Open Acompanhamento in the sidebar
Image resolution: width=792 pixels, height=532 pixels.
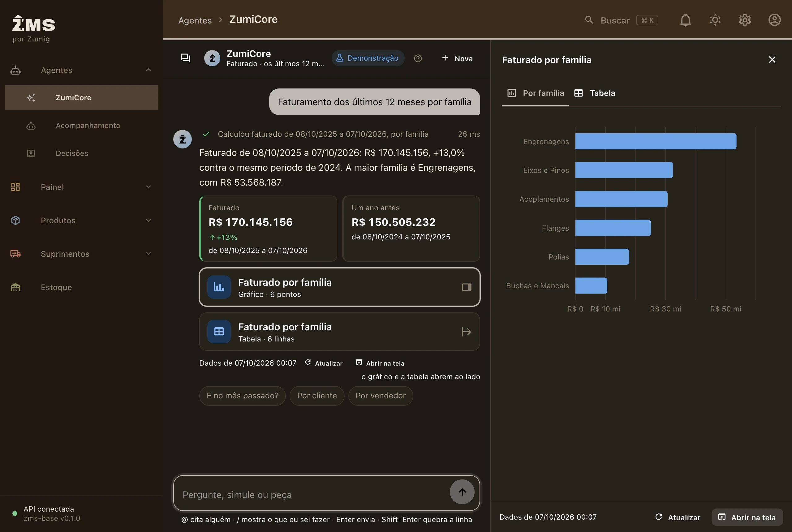(81, 126)
